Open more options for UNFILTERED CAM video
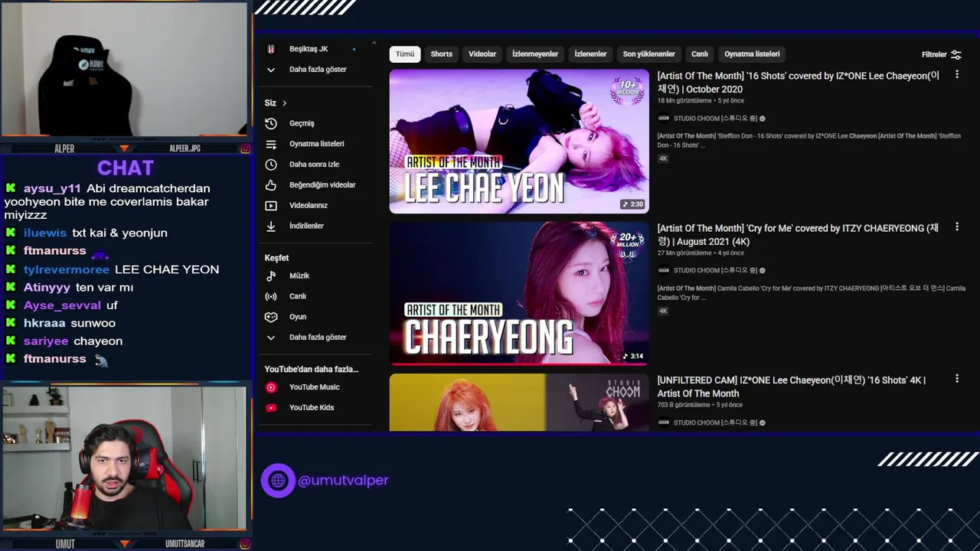The image size is (980, 551). [956, 379]
